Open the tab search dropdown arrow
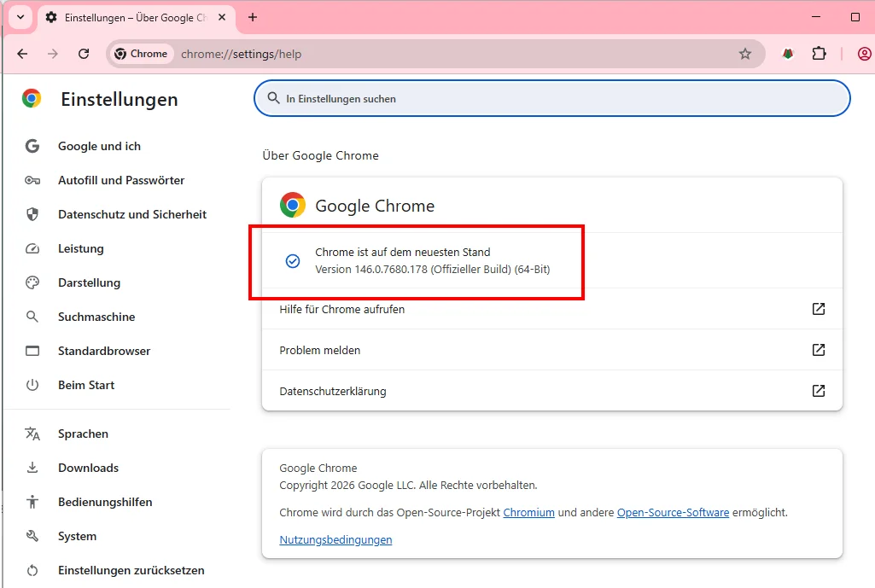 click(x=20, y=17)
